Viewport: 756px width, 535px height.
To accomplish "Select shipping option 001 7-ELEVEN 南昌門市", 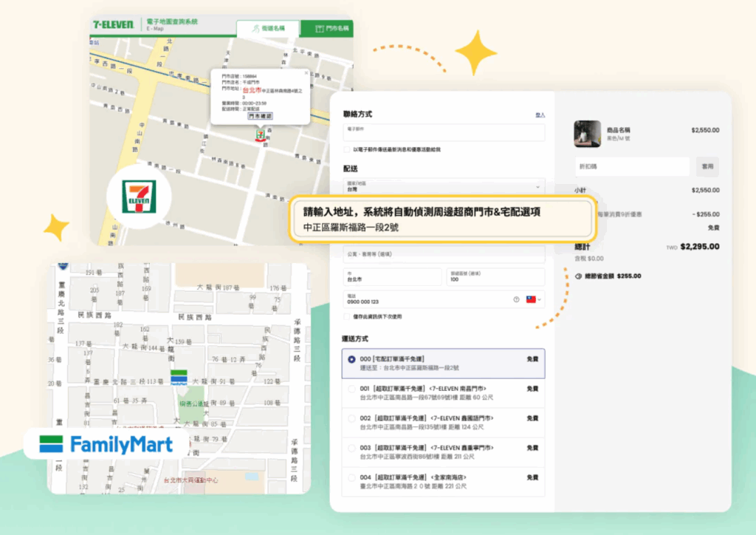I will [444, 393].
